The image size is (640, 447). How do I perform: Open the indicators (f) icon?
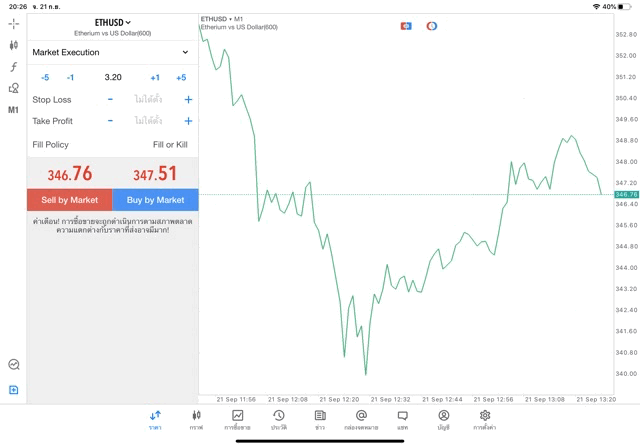click(14, 67)
